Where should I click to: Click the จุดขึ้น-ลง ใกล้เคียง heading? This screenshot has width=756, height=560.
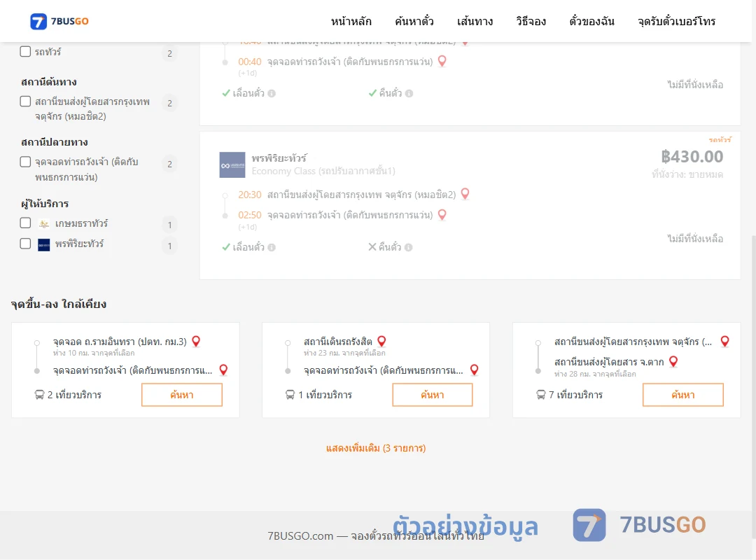click(x=59, y=304)
